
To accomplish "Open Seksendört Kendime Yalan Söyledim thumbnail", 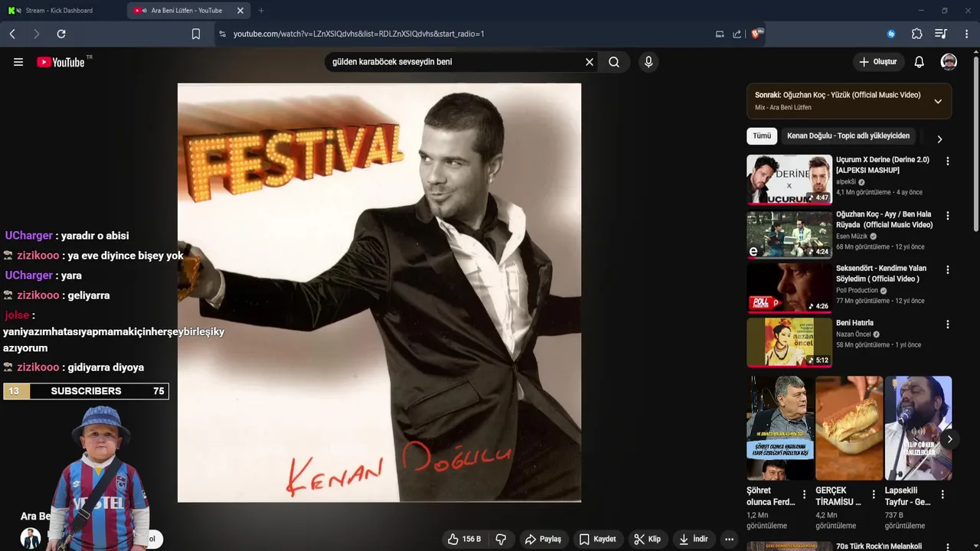I will point(789,288).
